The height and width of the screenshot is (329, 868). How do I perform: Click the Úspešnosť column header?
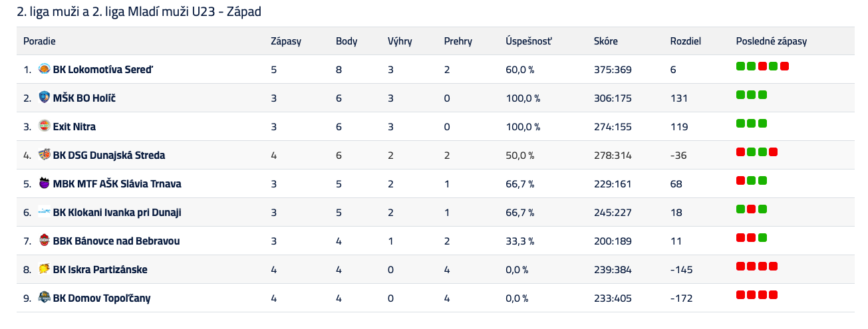pos(529,41)
